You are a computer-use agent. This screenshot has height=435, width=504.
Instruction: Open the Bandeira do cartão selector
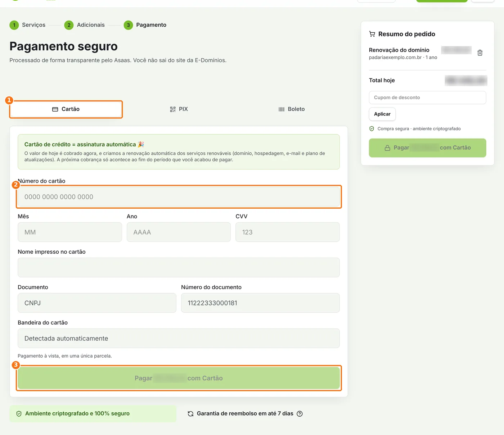point(179,339)
